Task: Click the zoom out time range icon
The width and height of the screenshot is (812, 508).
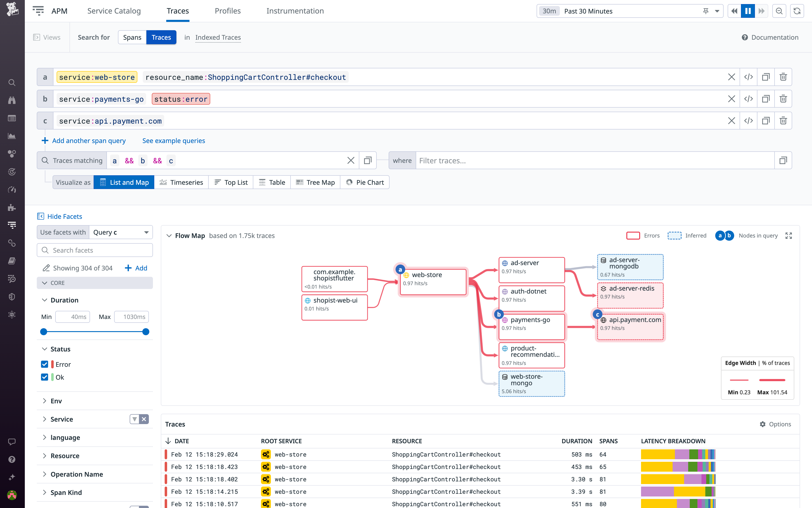Action: [x=780, y=11]
